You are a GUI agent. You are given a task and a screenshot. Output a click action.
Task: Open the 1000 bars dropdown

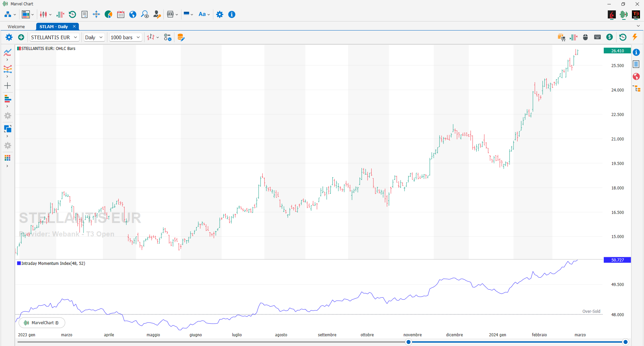tap(125, 37)
